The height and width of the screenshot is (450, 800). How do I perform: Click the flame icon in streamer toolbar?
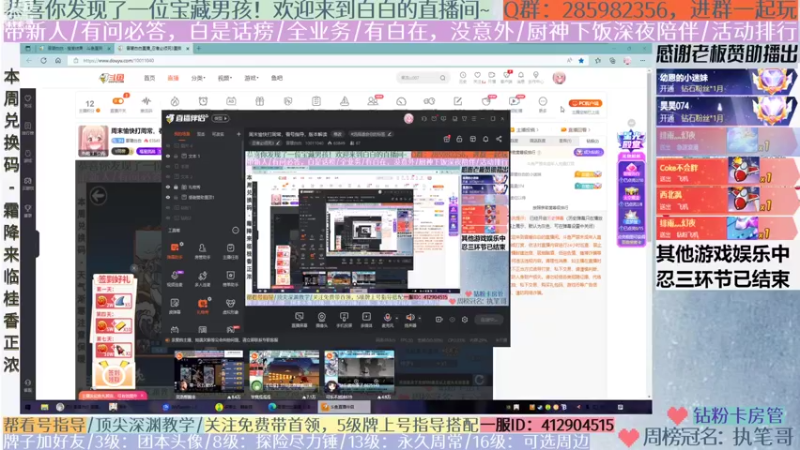pos(174,101)
